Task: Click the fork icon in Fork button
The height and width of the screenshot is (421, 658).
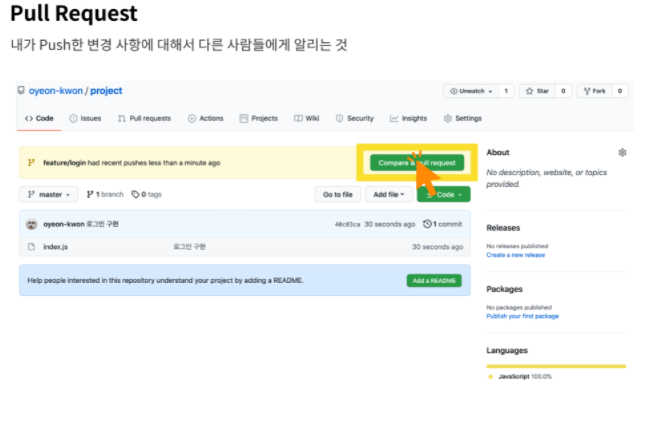Action: click(587, 91)
